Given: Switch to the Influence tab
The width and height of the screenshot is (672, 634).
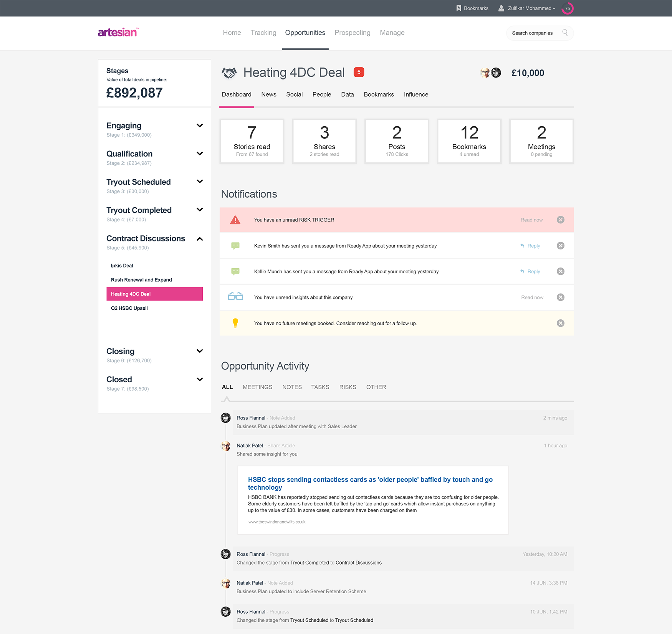Looking at the screenshot, I should pyautogui.click(x=416, y=94).
